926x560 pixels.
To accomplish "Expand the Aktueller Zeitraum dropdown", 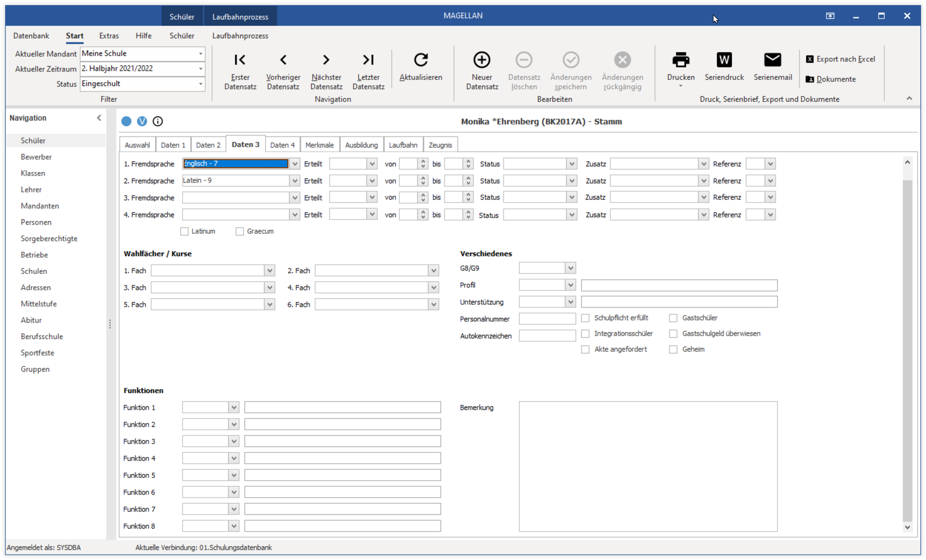I will [x=201, y=69].
